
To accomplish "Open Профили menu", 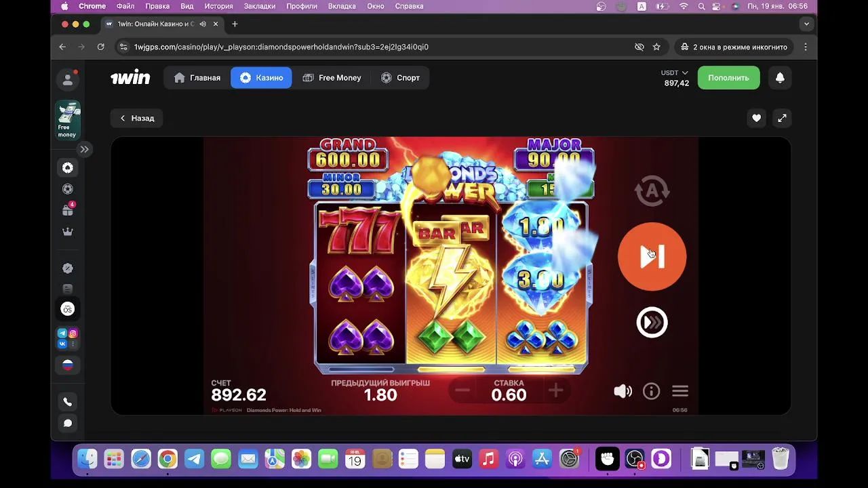I will pos(302,6).
